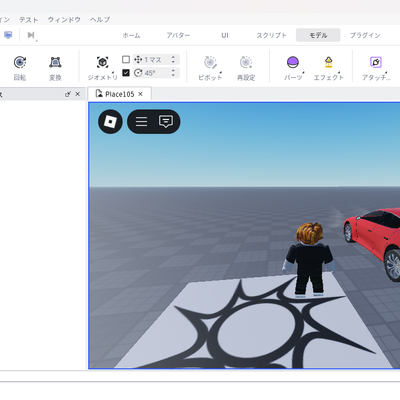Click the Roblox logo button in viewport

(x=110, y=122)
